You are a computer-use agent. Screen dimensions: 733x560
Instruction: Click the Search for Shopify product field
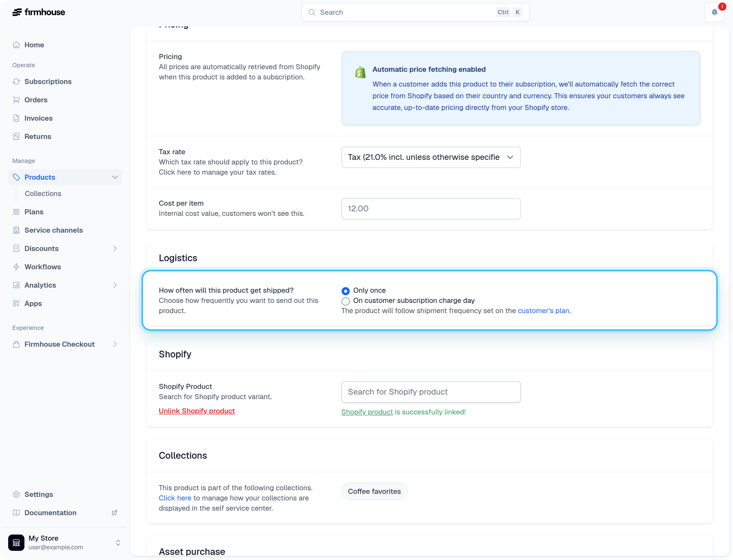tap(431, 392)
